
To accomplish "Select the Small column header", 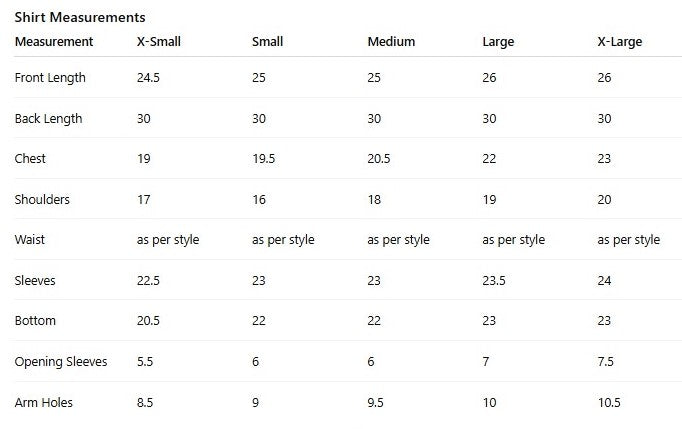I will 267,42.
